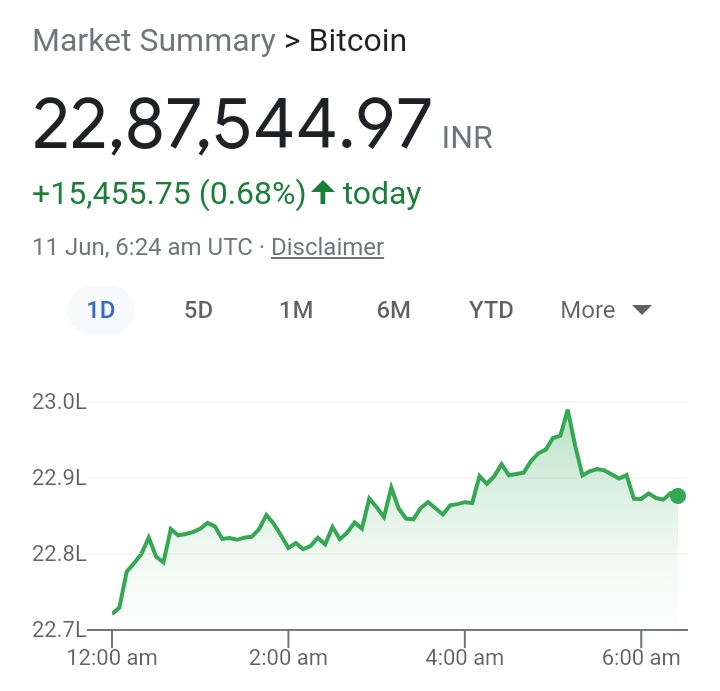The width and height of the screenshot is (720, 691).
Task: Click the 6:00 am axis label
Action: [x=640, y=658]
